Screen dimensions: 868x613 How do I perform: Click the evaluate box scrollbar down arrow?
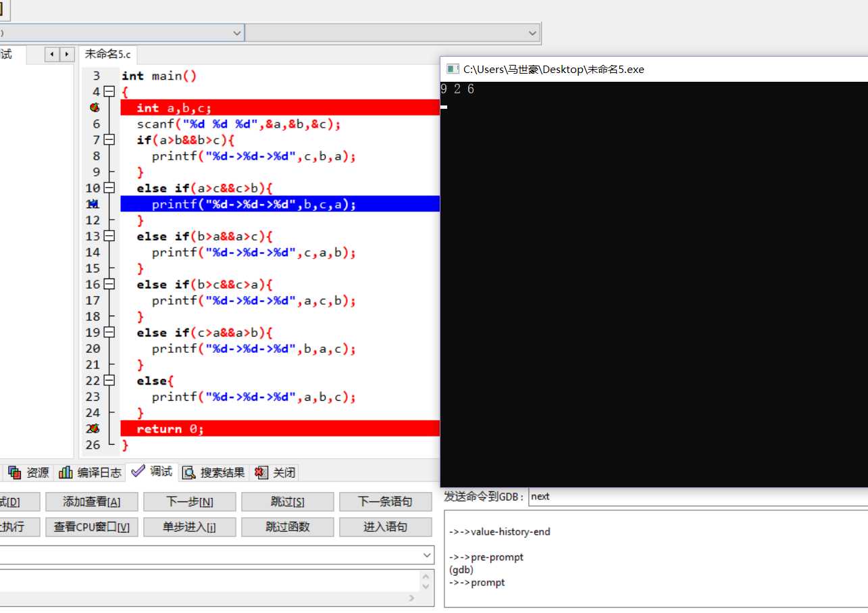coord(426,587)
